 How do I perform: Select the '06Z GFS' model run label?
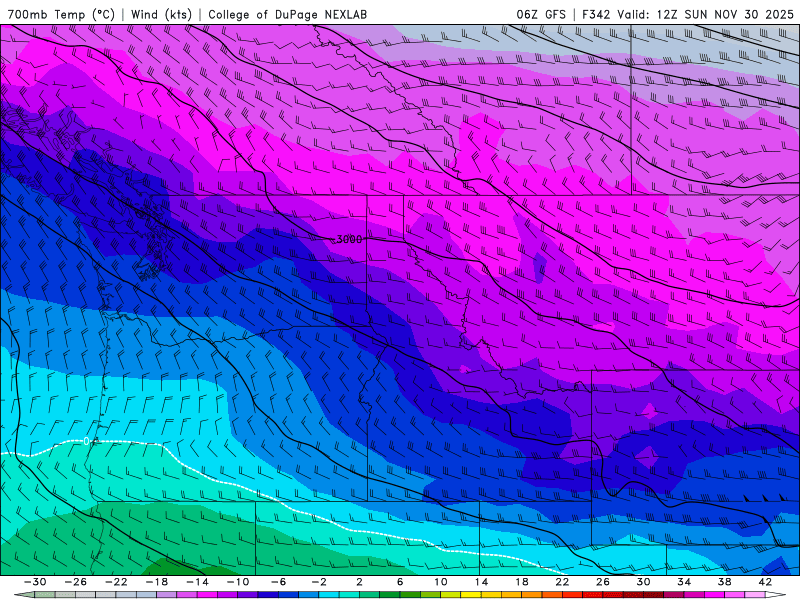[x=541, y=14]
